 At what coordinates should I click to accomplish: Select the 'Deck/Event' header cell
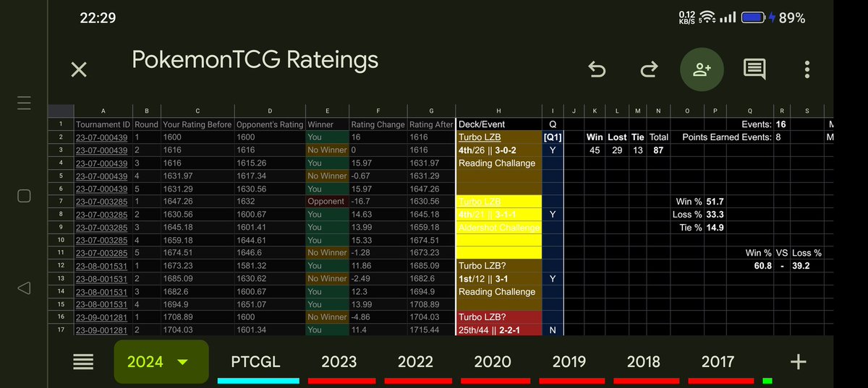point(498,124)
